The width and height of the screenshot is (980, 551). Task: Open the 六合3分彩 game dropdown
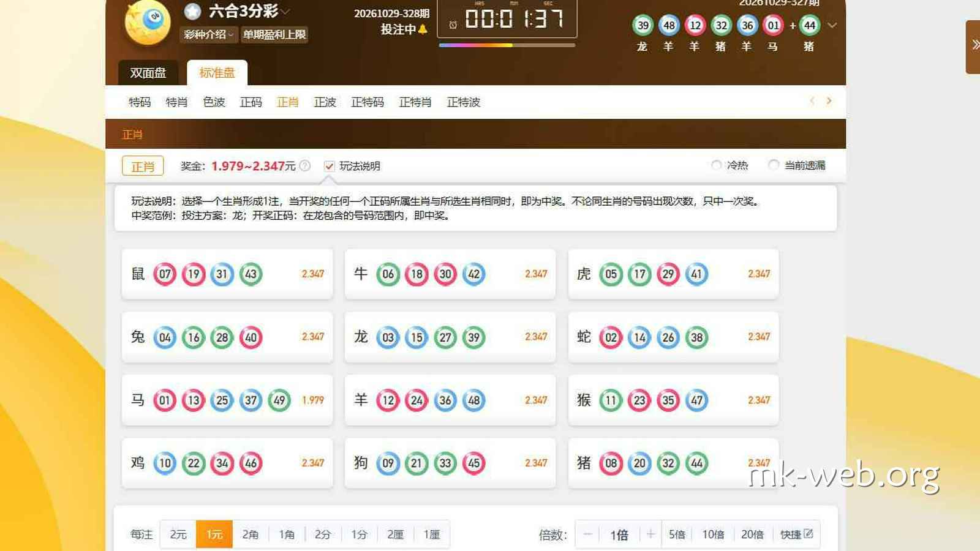[x=286, y=12]
